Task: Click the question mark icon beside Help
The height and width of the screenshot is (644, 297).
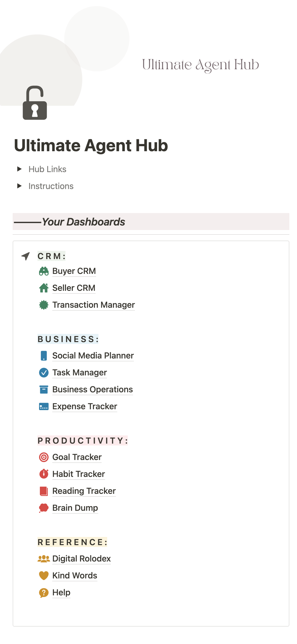Action: coord(44,592)
